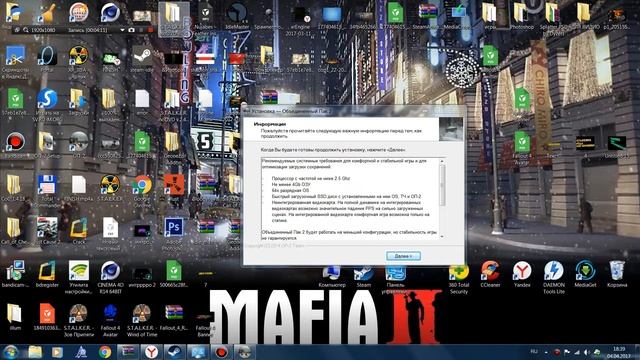Click the installer info scrollbar thumb
The width and height of the screenshot is (640, 360).
[x=442, y=185]
